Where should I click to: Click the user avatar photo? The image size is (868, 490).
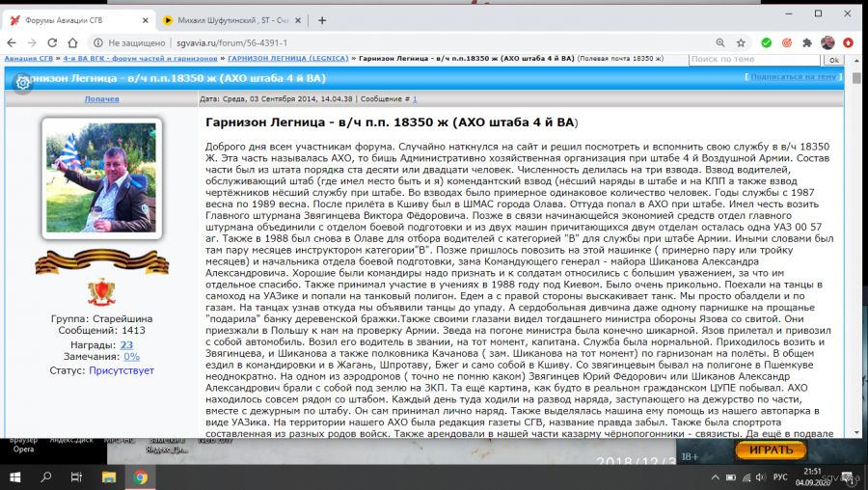(x=102, y=178)
